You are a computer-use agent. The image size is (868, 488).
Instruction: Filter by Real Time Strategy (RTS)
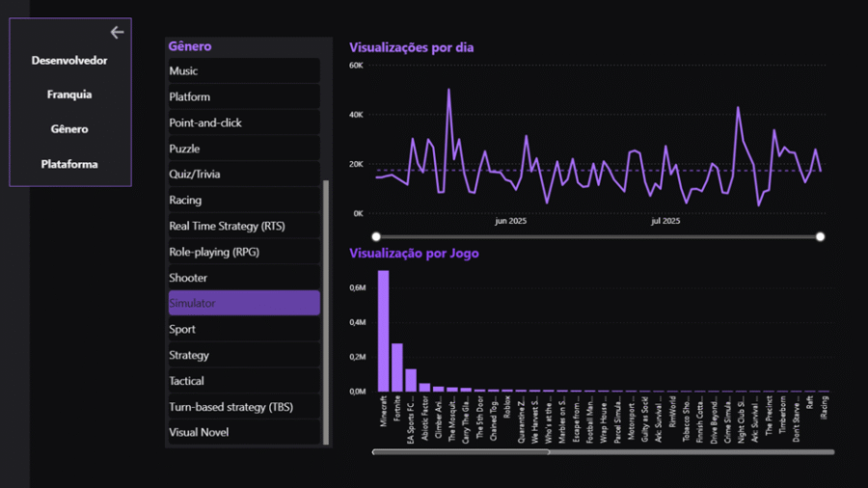pos(243,227)
